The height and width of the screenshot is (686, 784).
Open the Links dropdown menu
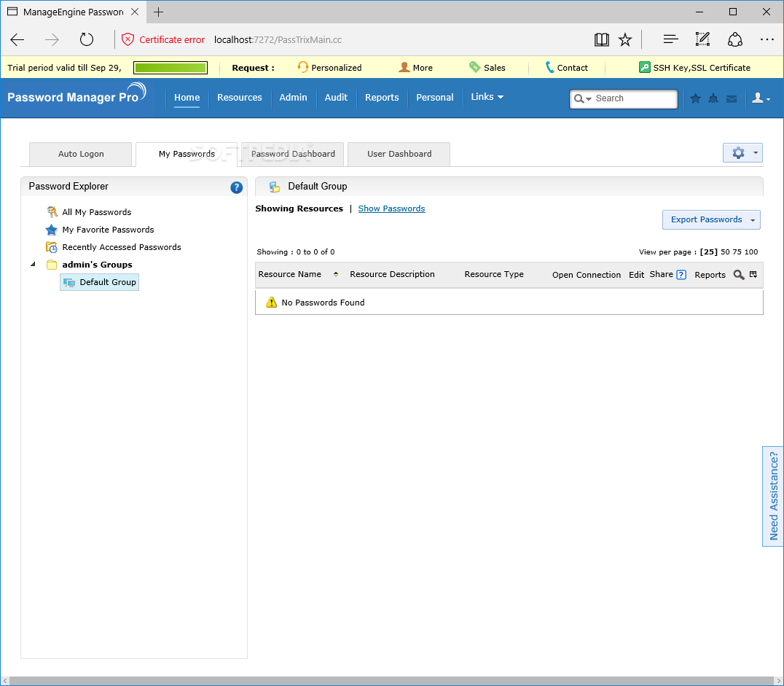tap(487, 96)
